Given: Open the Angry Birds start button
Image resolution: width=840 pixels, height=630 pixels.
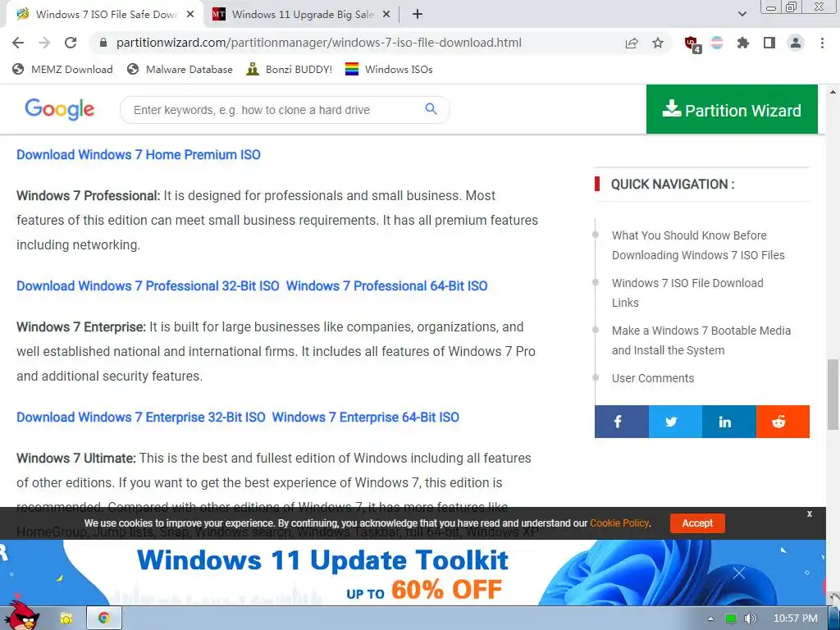Looking at the screenshot, I should coord(21,614).
